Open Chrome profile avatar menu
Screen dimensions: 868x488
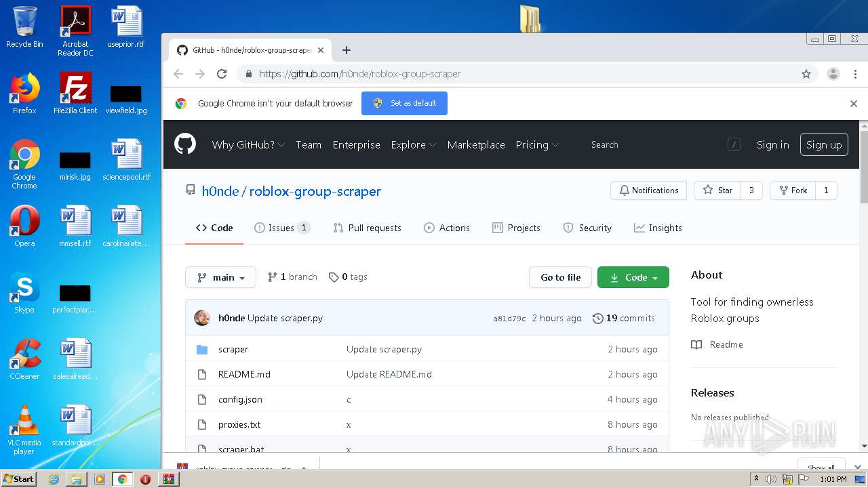pyautogui.click(x=833, y=74)
